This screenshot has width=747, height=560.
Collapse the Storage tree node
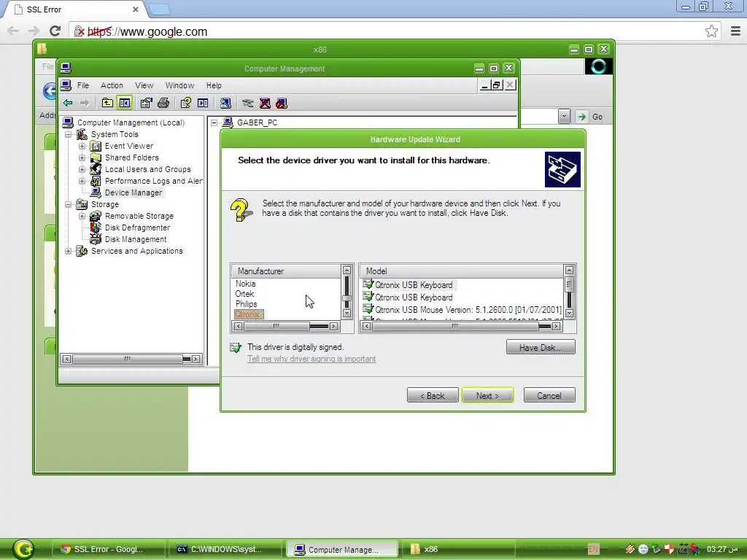click(69, 204)
